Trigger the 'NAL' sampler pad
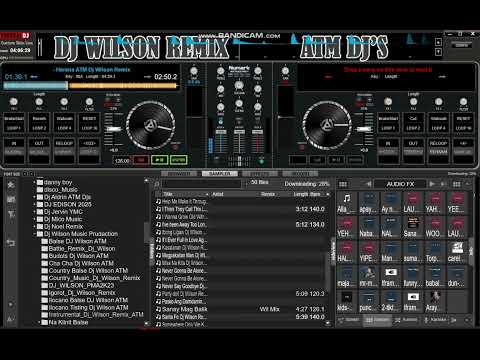 pyautogui.click(x=390, y=227)
